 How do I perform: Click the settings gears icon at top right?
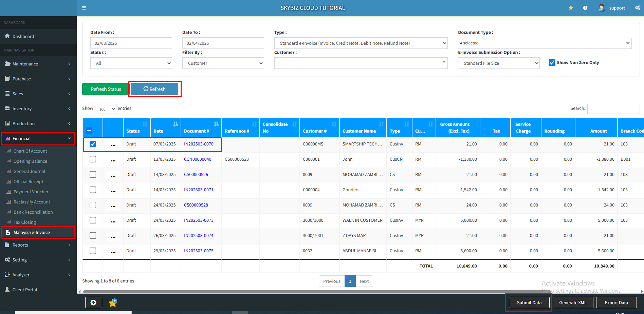coord(638,8)
